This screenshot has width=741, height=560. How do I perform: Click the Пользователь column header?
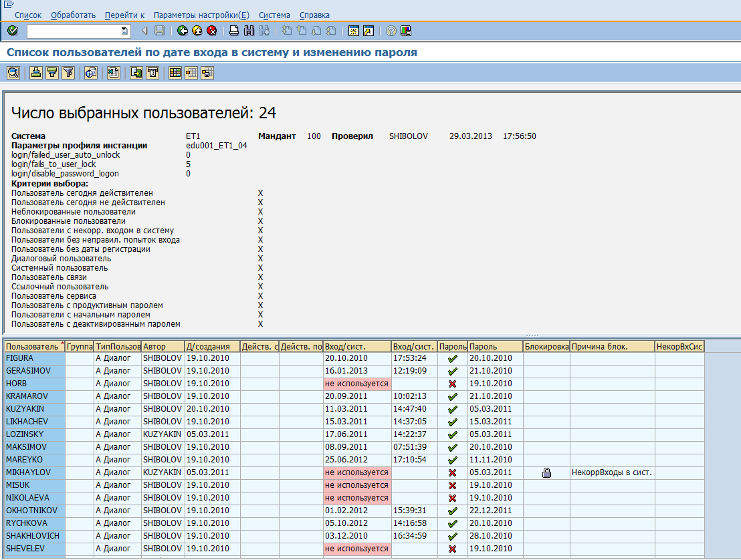[30, 346]
